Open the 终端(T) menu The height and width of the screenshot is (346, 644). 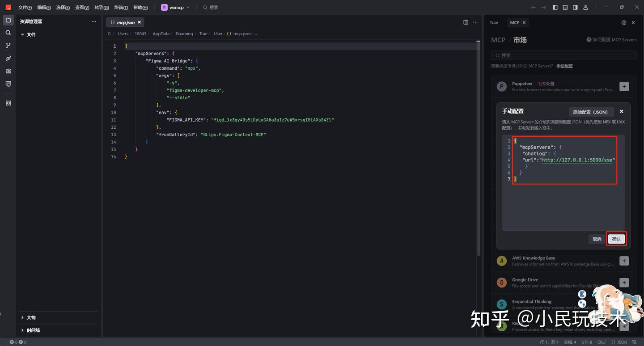(121, 8)
